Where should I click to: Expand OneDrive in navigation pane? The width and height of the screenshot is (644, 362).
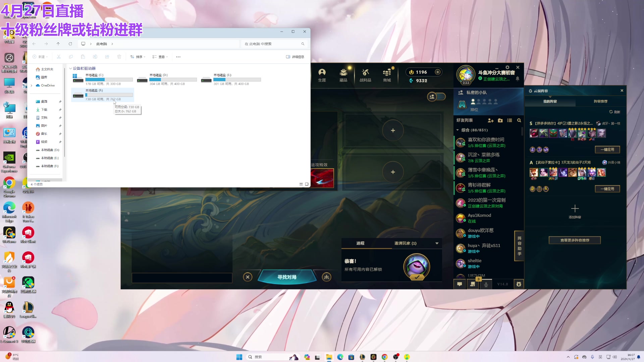point(32,85)
